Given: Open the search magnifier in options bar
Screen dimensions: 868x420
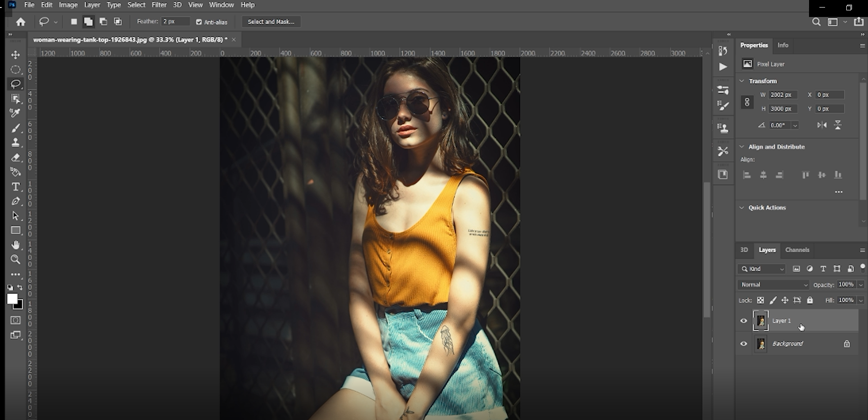Looking at the screenshot, I should (816, 22).
